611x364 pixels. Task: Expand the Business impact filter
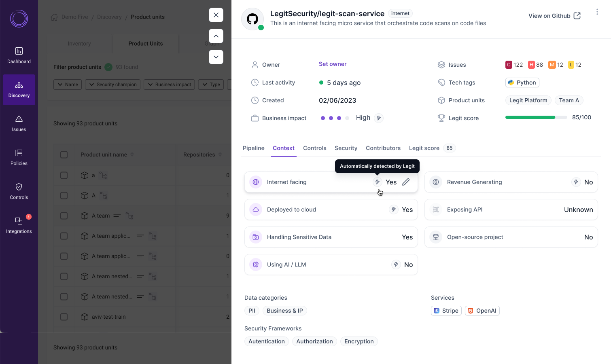pos(169,84)
